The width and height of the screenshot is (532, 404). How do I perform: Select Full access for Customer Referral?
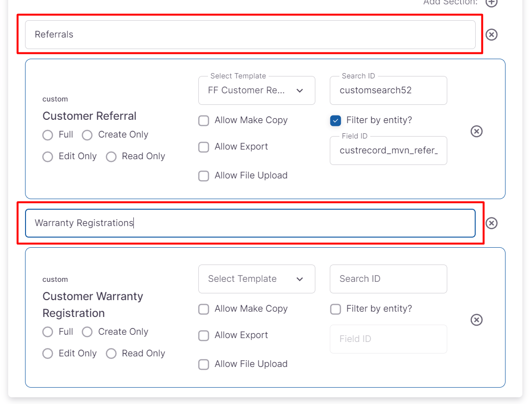pyautogui.click(x=48, y=135)
